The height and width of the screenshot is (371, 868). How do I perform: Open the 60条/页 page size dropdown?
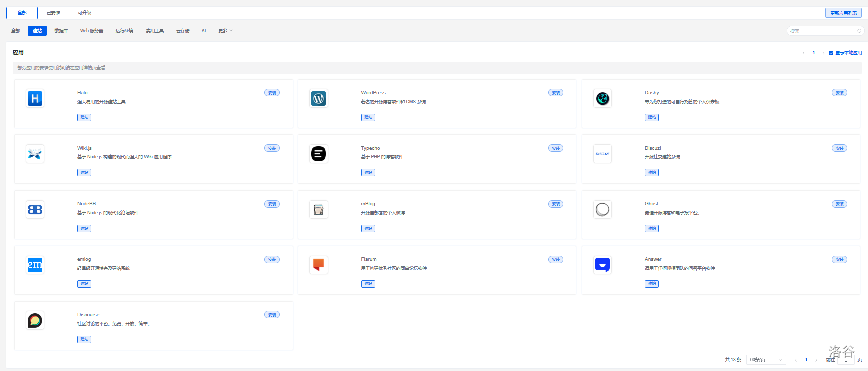coord(766,360)
